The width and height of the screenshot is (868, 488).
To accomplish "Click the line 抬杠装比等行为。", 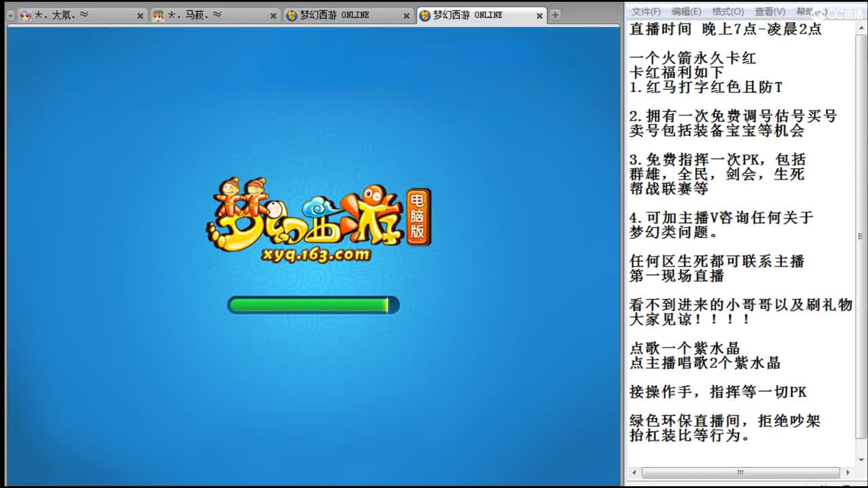I will [x=690, y=436].
